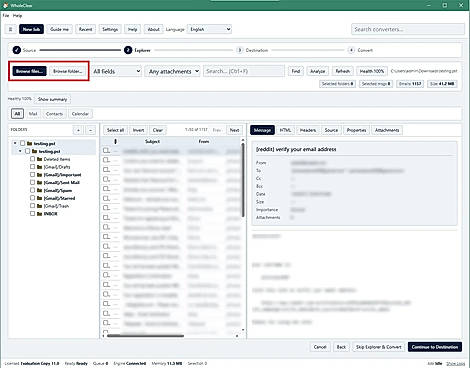
Task: Click the Next page button
Action: click(x=234, y=130)
